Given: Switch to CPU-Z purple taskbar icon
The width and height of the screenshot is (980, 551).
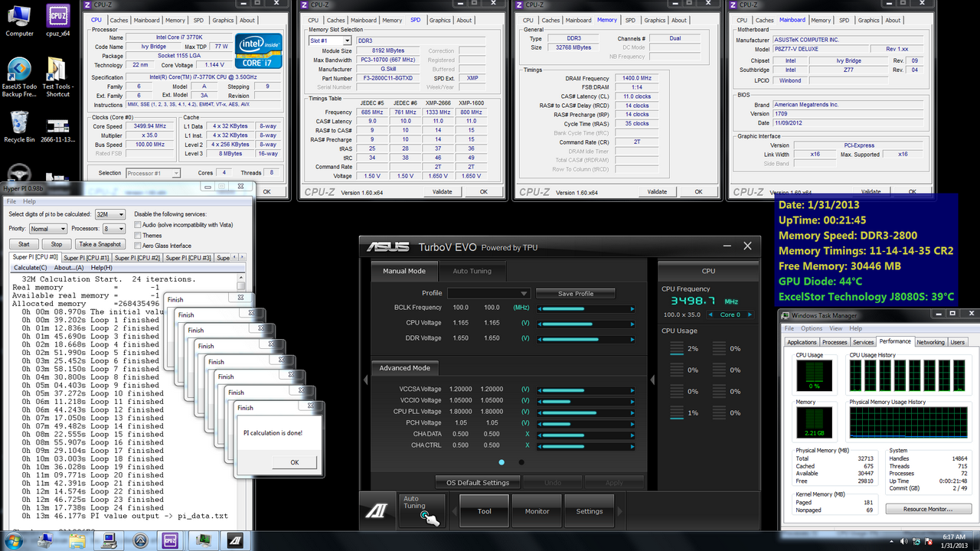Looking at the screenshot, I should tap(171, 540).
